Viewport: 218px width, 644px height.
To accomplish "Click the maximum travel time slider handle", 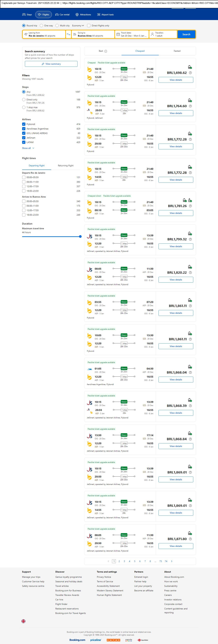I will tap(80, 236).
